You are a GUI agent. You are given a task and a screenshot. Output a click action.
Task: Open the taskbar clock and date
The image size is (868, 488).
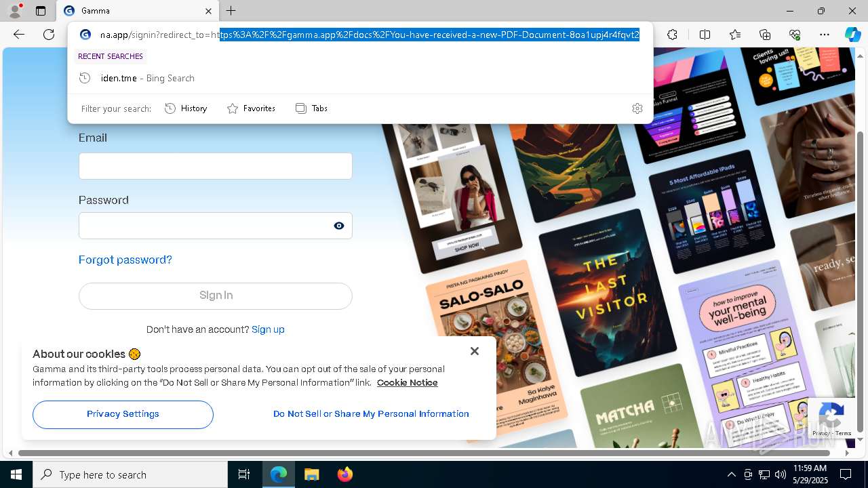pos(809,474)
